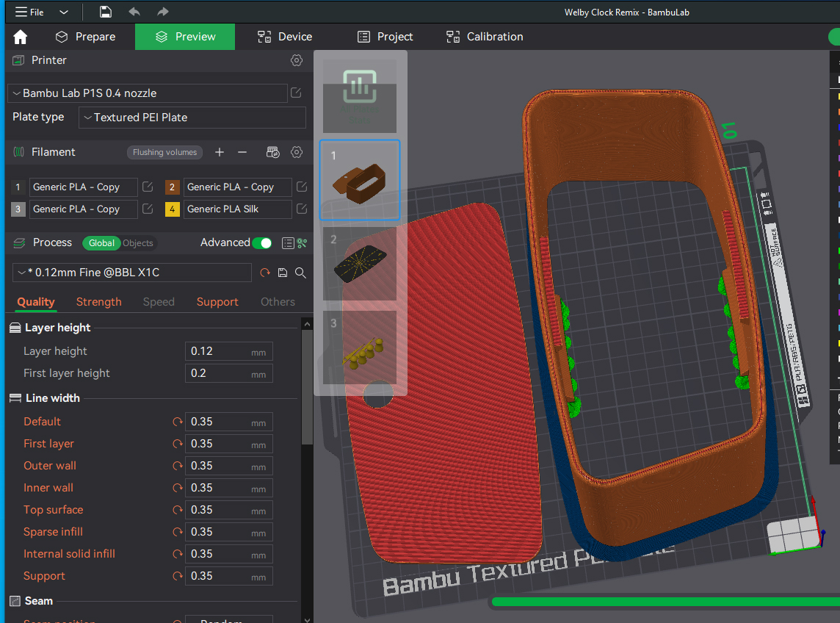Edit filament 4 Generic PLA Silk preset
Viewport: 840px width, 623px height.
click(301, 209)
